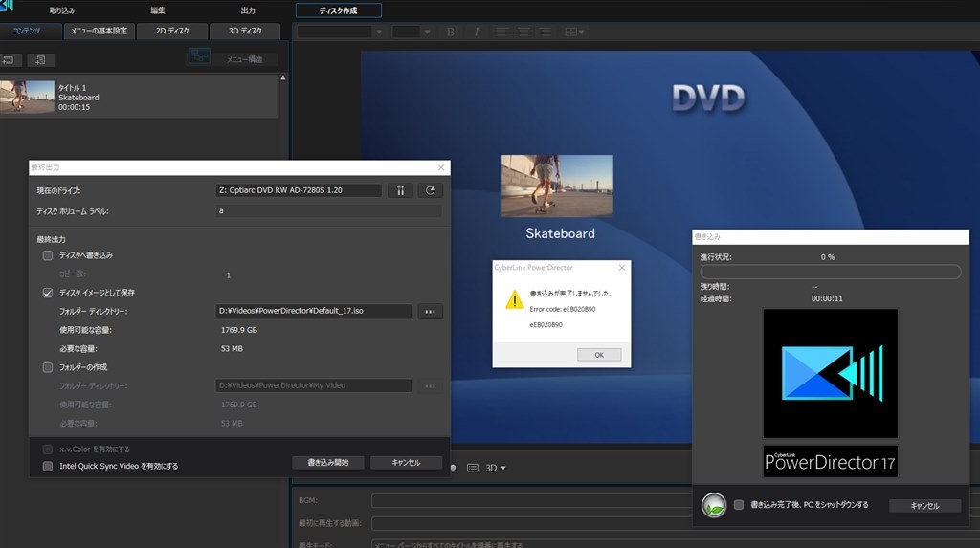Open the playback mode dropdown
Screen dimensions: 980x548
coord(675,544)
